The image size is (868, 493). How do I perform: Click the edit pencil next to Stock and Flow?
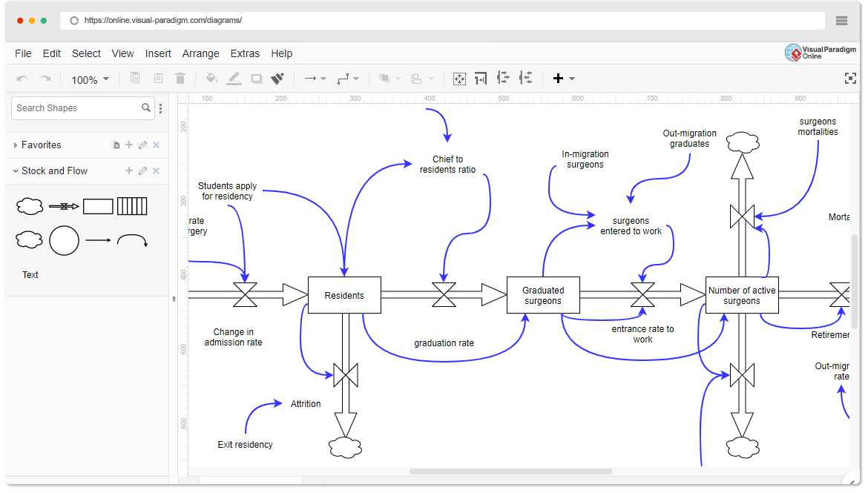pyautogui.click(x=142, y=171)
